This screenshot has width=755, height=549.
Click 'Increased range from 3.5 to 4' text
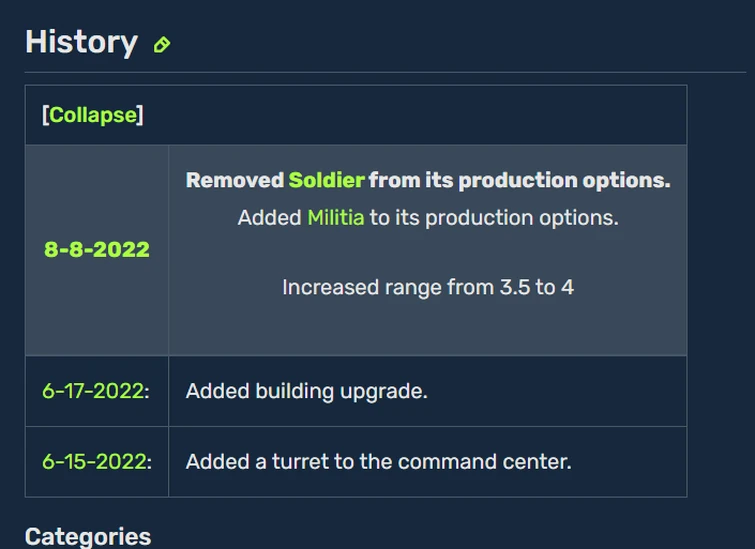coord(428,288)
